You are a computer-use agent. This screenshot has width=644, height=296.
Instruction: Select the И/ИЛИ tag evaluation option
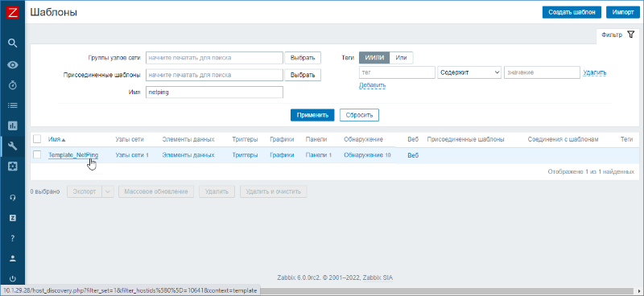tap(374, 58)
